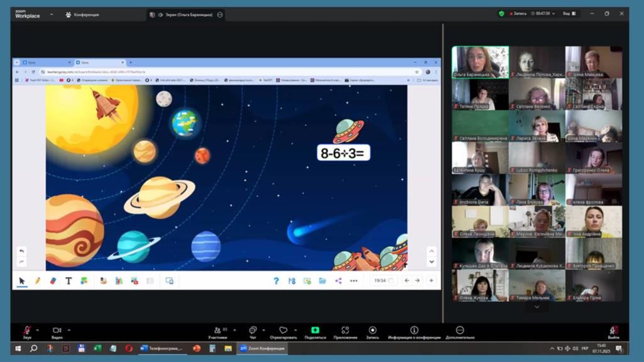Open the Участники participants panel

pos(218,331)
